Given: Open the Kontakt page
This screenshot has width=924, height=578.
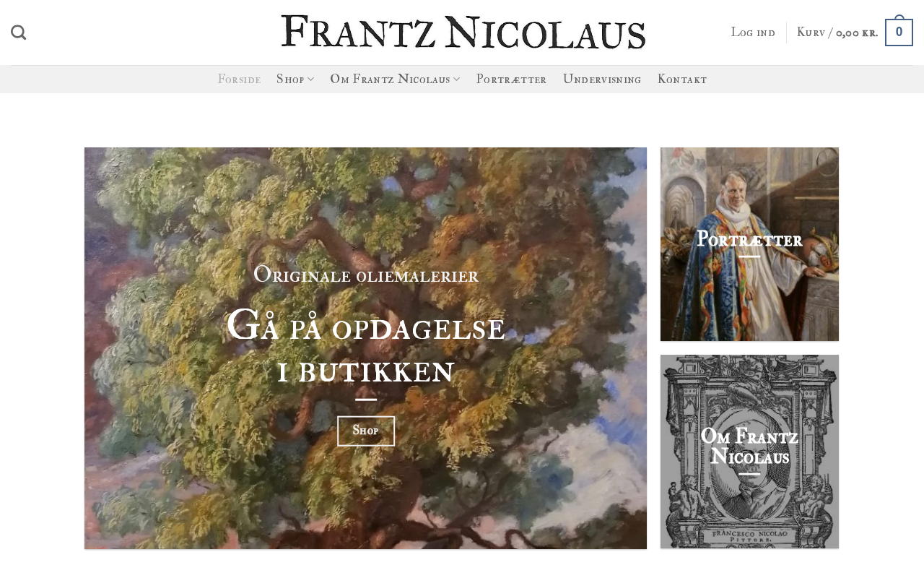Looking at the screenshot, I should 682,79.
